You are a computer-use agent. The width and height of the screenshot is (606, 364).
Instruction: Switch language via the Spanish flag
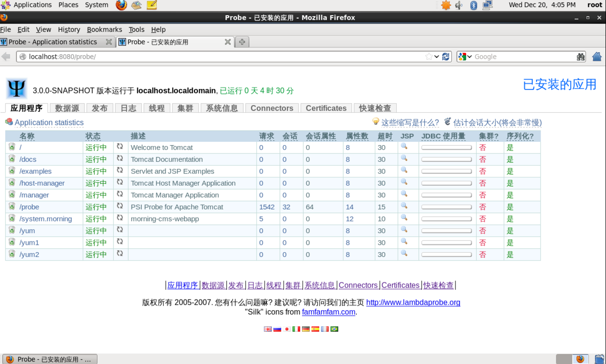pyautogui.click(x=315, y=329)
